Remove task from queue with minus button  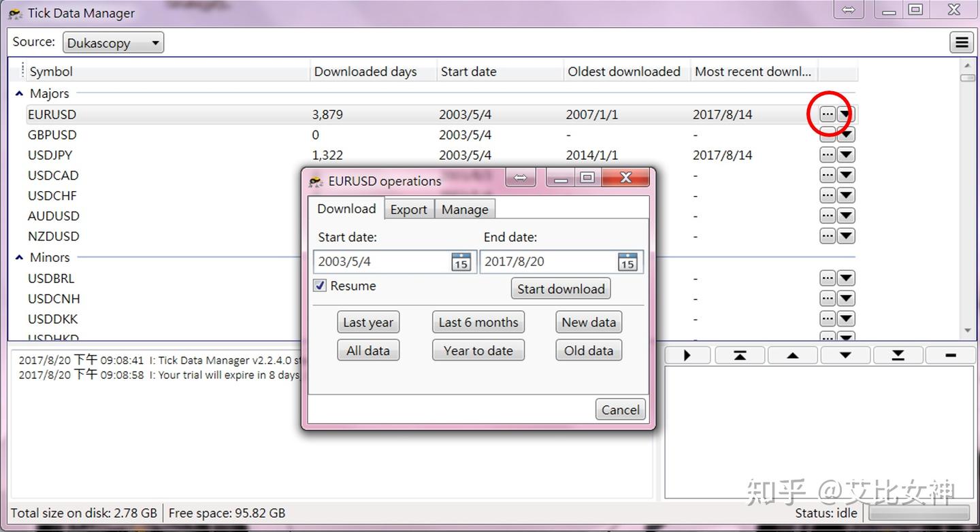[x=951, y=355]
